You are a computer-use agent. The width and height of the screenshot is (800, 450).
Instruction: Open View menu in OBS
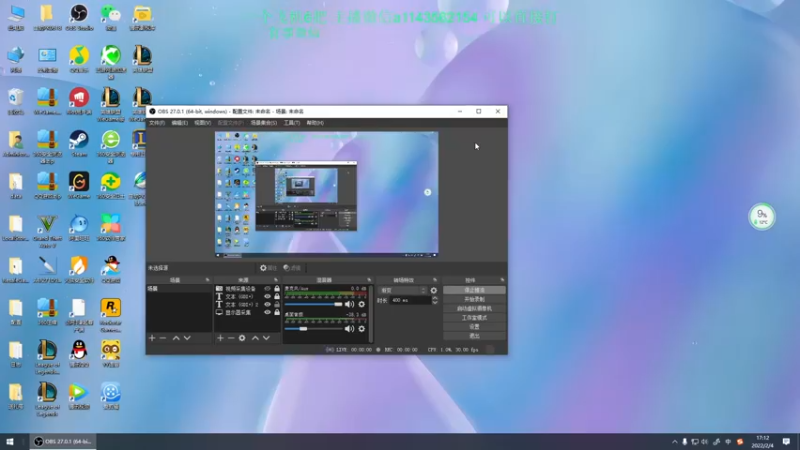[203, 123]
